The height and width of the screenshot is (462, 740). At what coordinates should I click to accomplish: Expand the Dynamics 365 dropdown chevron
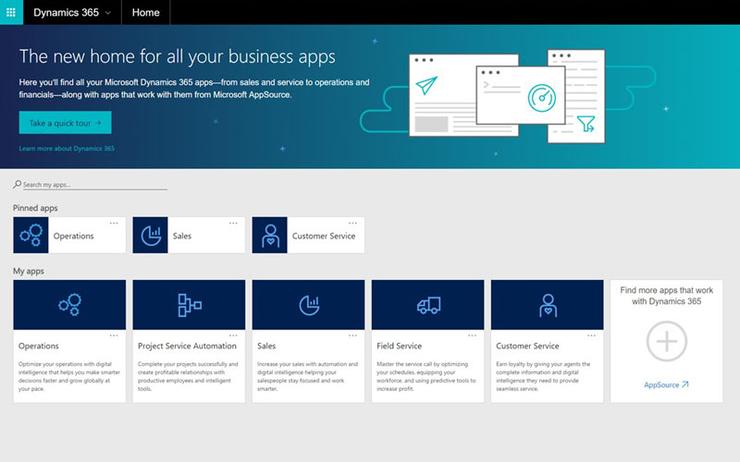[x=108, y=13]
